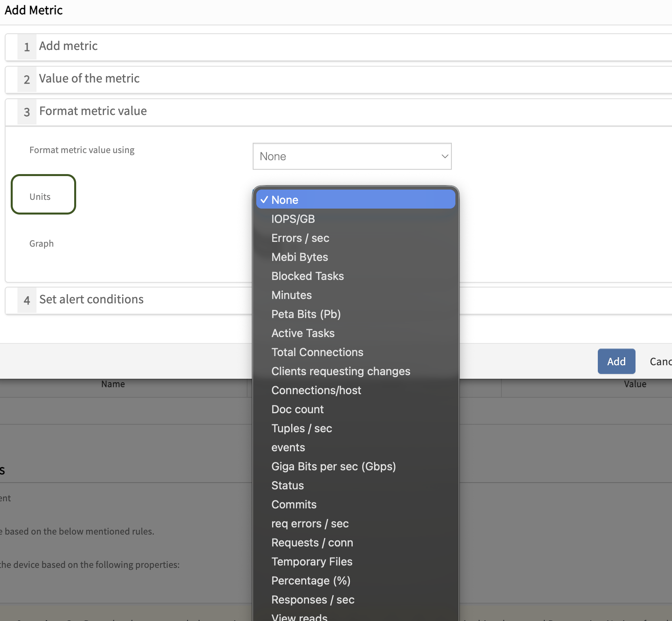This screenshot has width=672, height=621.
Task: Expand the 'Set alert conditions' section
Action: point(91,300)
